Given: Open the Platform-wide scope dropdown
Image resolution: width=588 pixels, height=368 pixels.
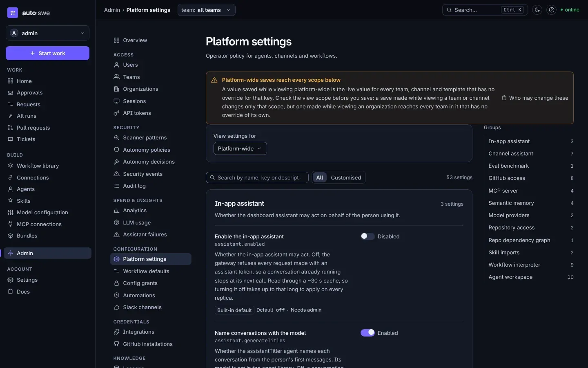Looking at the screenshot, I should pos(240,148).
